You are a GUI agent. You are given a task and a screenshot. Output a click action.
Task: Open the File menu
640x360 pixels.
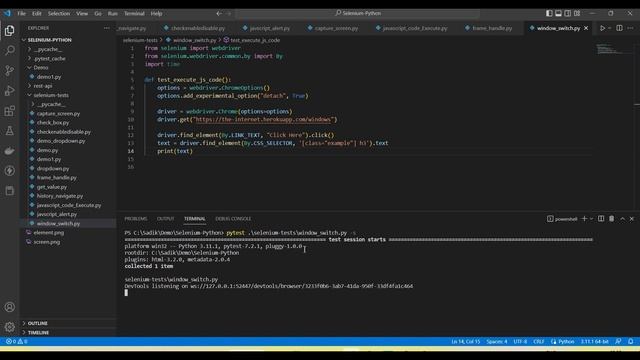21,13
